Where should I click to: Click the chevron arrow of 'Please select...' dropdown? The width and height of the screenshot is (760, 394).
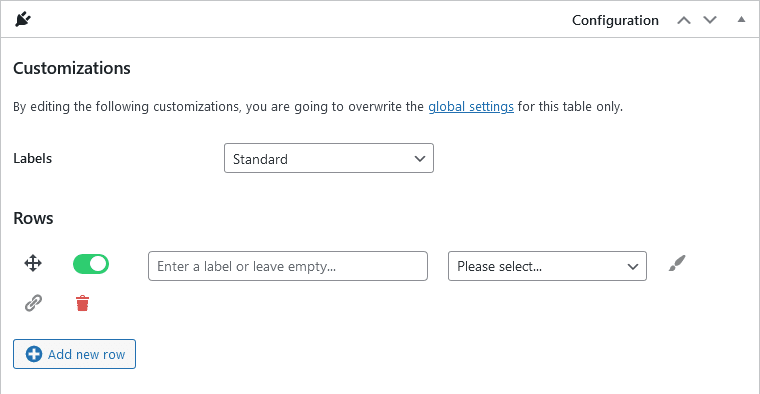point(633,267)
